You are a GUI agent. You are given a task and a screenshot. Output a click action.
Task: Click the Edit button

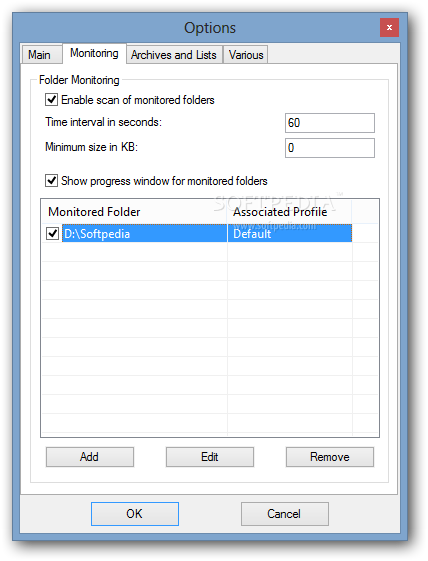click(210, 457)
